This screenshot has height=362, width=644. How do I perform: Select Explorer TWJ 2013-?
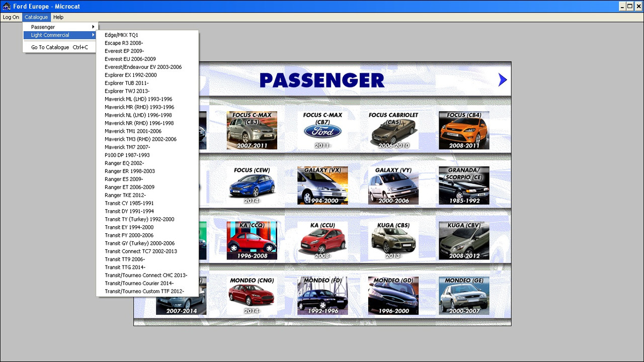pyautogui.click(x=147, y=92)
